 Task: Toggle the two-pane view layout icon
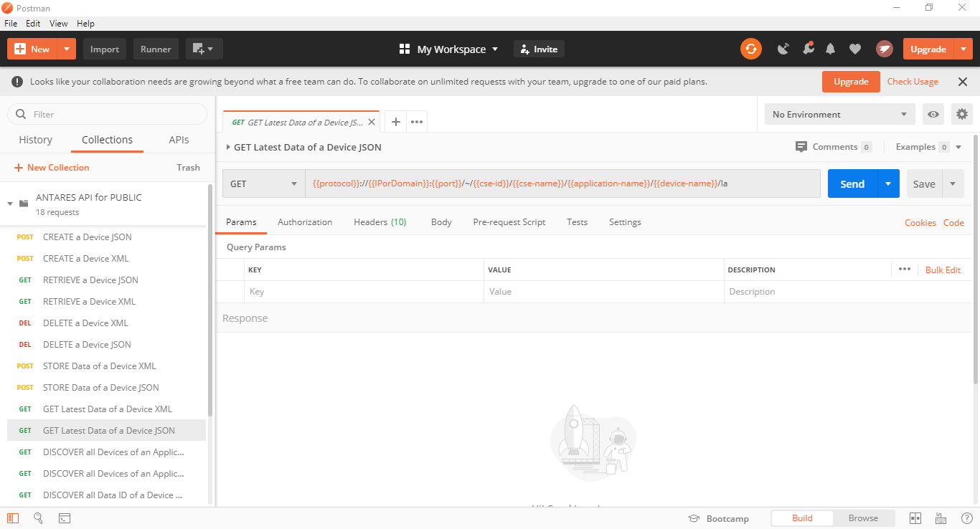coord(915,518)
